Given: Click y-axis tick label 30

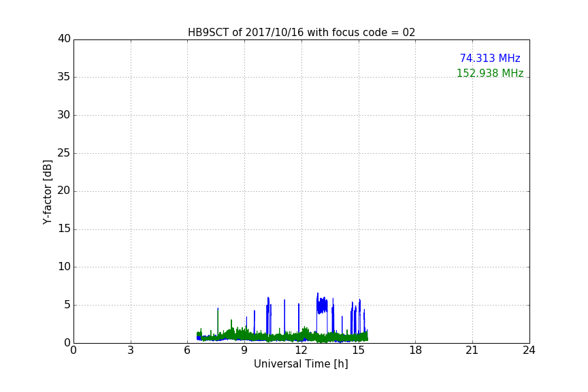Looking at the screenshot, I should click(x=64, y=115).
